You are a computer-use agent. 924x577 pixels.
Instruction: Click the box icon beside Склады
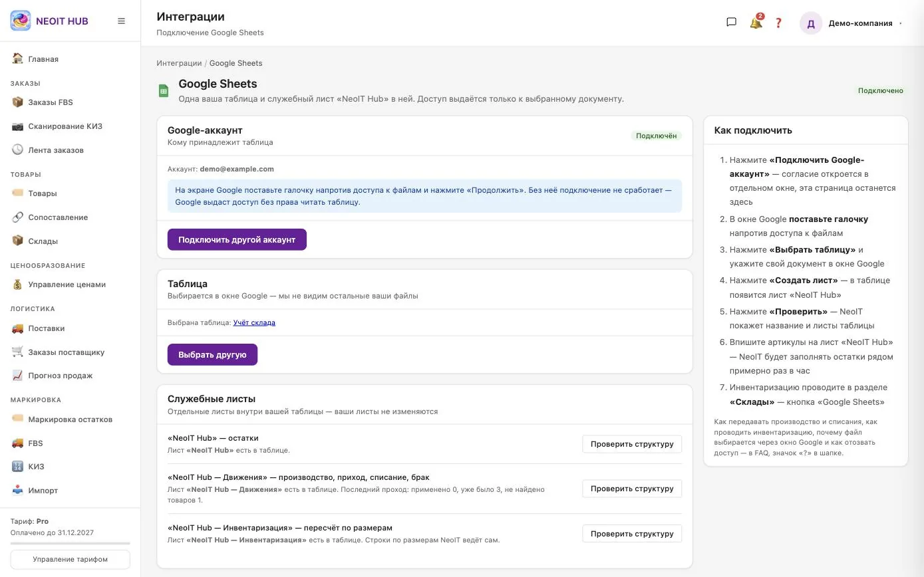(x=18, y=241)
